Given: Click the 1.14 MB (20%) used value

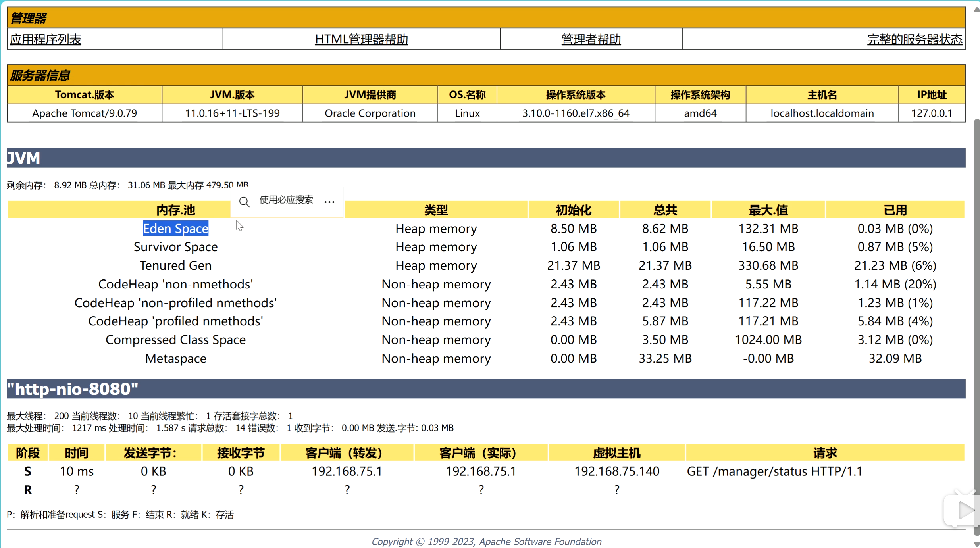Looking at the screenshot, I should click(895, 284).
